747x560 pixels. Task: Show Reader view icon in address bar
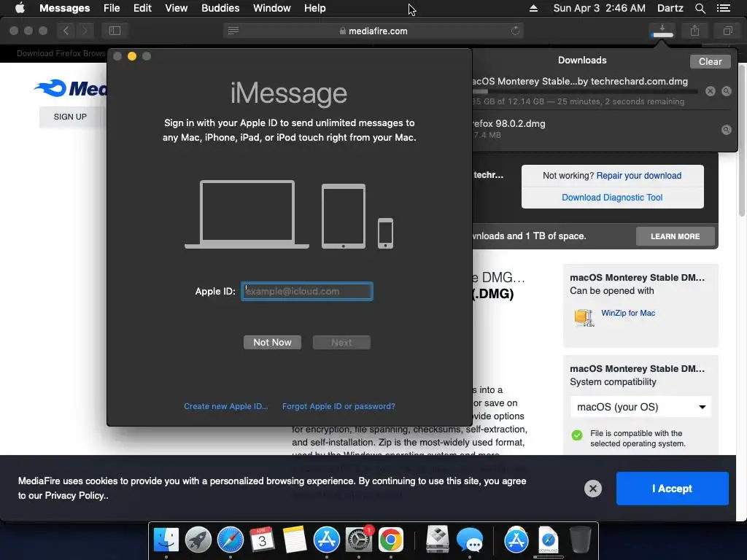233,31
